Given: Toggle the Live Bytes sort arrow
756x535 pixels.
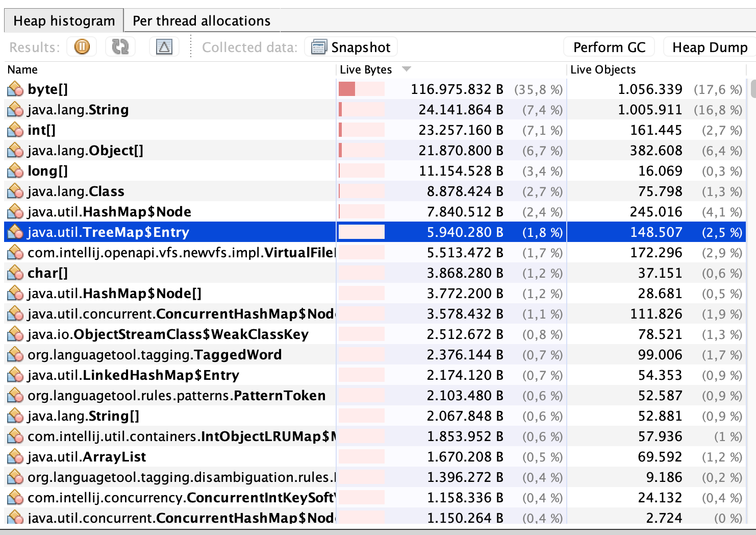Looking at the screenshot, I should coord(407,69).
